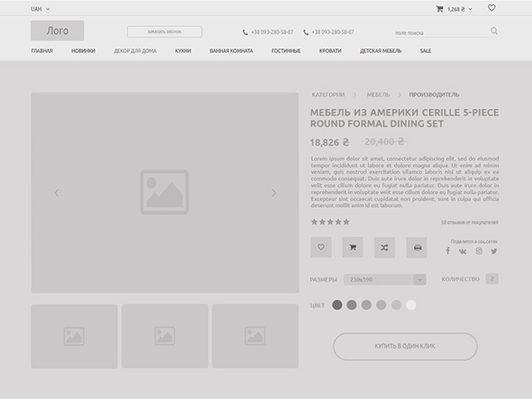Share on Instagram icon
532x399 pixels.
[479, 251]
